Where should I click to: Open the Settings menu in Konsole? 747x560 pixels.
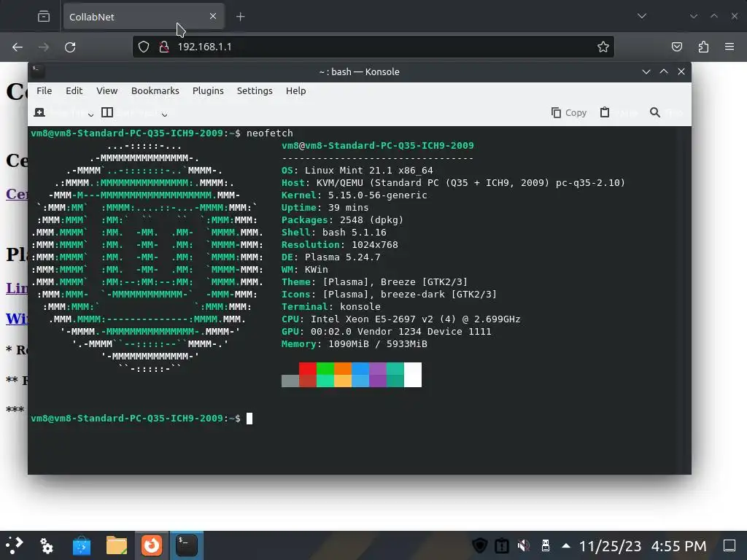click(255, 90)
